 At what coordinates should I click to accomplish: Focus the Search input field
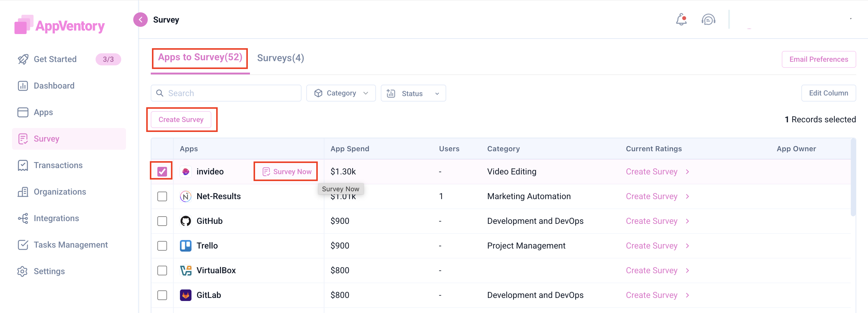[226, 93]
